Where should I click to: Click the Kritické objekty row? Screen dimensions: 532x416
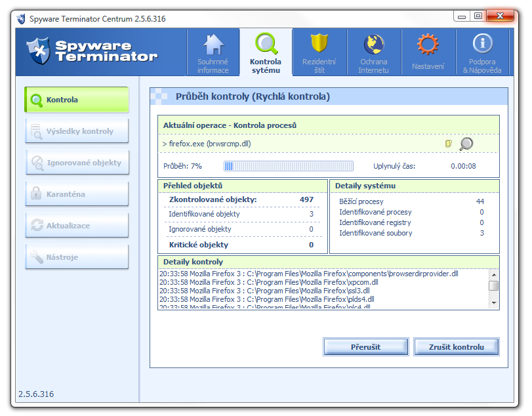[241, 245]
